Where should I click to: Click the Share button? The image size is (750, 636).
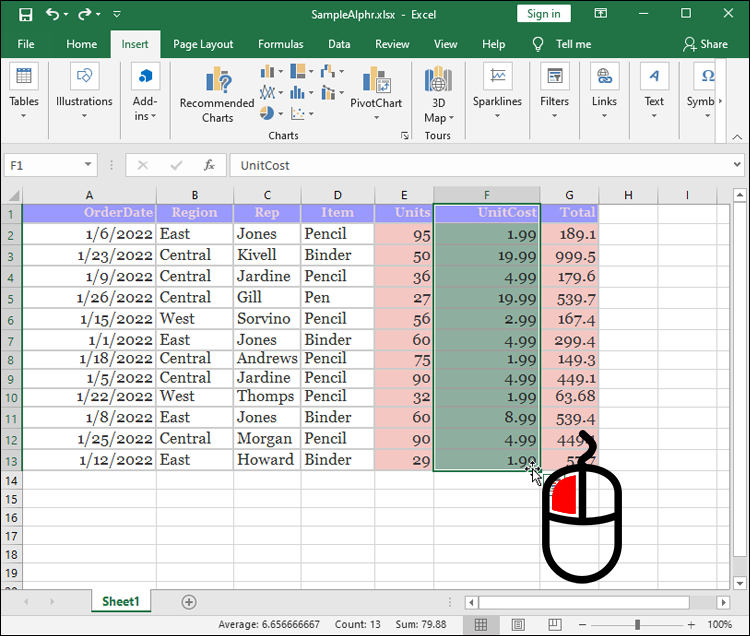[706, 44]
